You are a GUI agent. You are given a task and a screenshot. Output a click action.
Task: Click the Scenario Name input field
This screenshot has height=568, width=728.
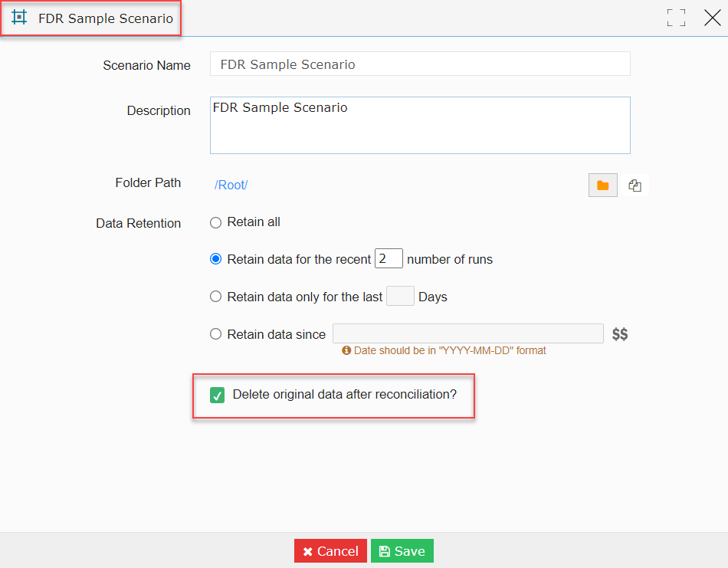[420, 64]
